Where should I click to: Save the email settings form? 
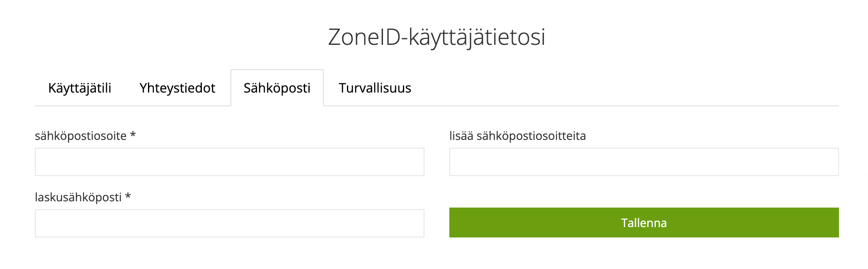[x=644, y=223]
